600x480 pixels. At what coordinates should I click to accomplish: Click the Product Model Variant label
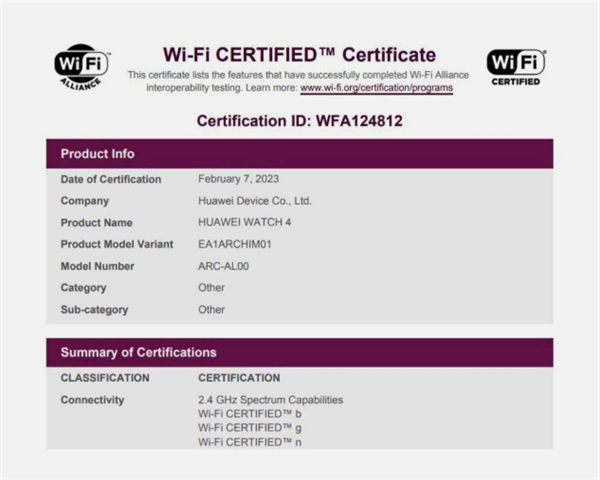117,244
